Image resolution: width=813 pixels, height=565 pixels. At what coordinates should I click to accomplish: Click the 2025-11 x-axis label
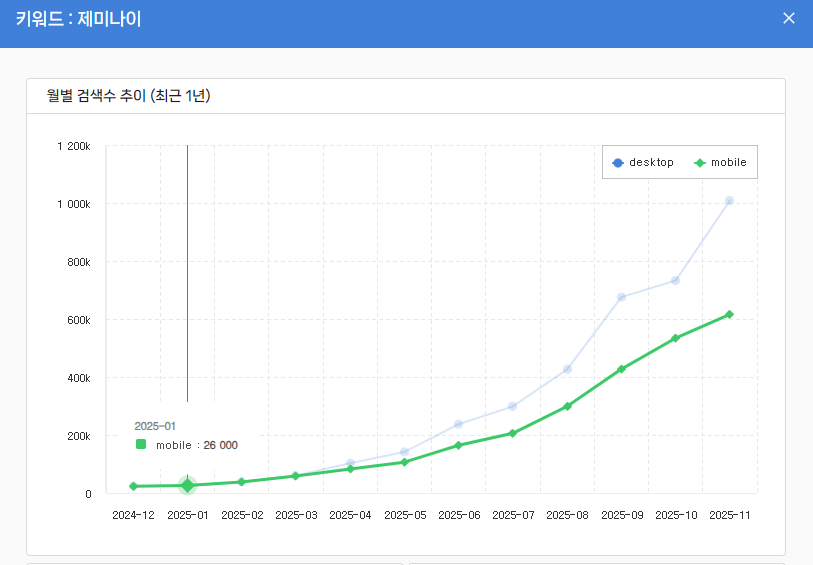click(x=730, y=515)
